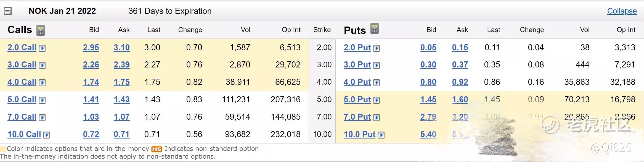The height and width of the screenshot is (162, 644).
Task: Open the Calls calculator icon
Action: [41, 30]
